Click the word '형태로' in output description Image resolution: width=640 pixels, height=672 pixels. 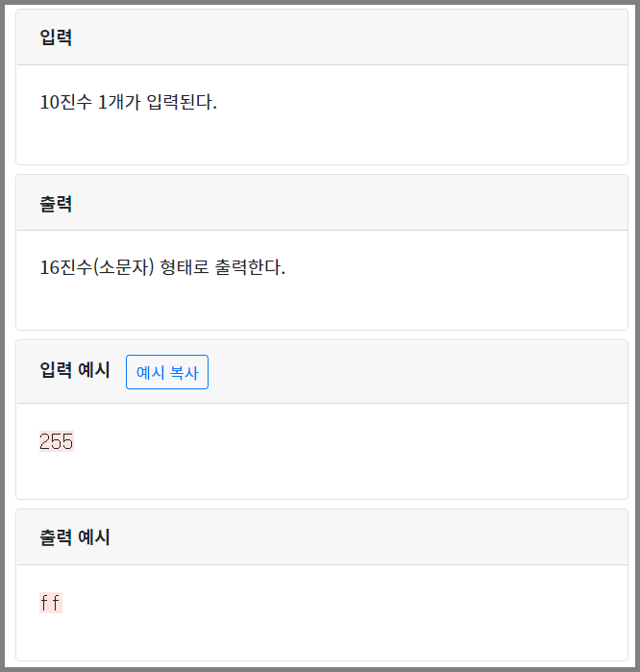(x=185, y=267)
